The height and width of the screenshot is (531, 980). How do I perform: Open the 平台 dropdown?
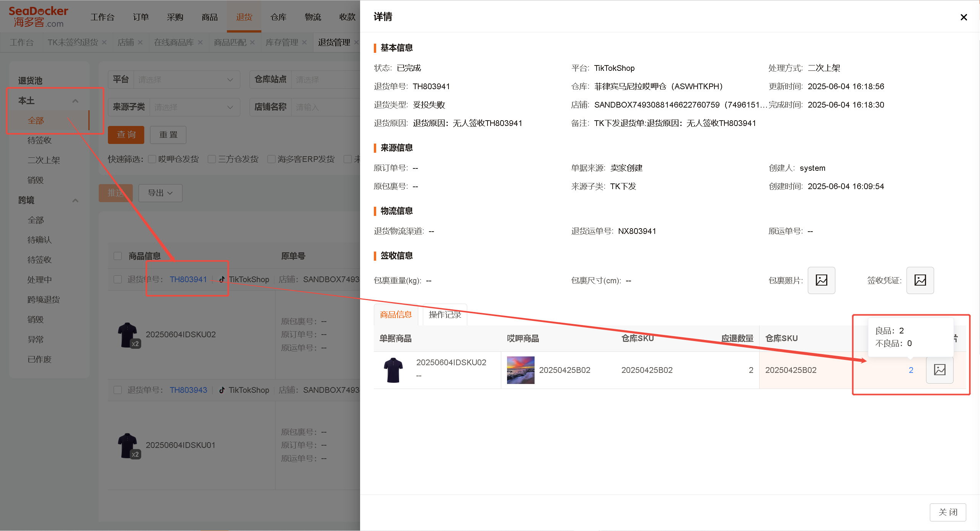(x=186, y=80)
